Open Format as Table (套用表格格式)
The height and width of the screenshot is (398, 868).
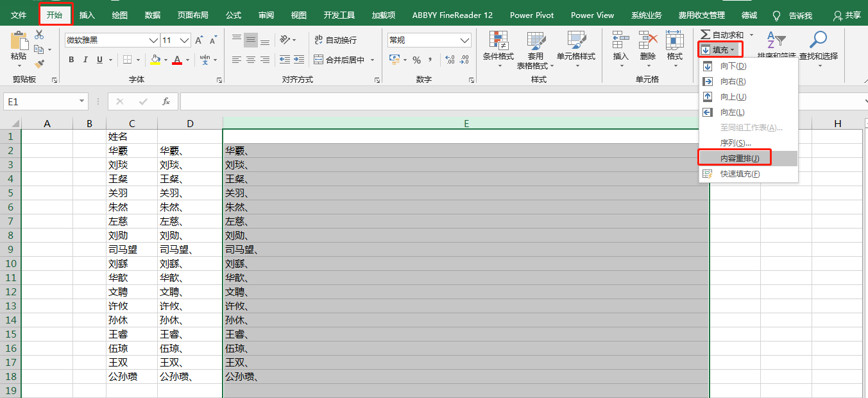pos(536,50)
